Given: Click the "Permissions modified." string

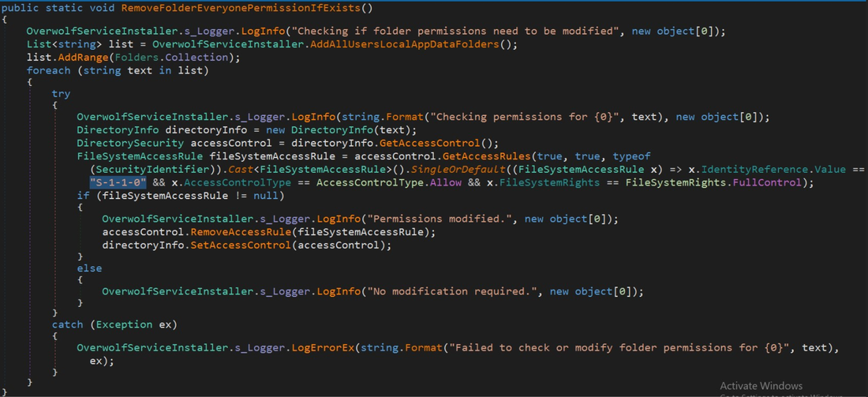Looking at the screenshot, I should click(x=440, y=219).
